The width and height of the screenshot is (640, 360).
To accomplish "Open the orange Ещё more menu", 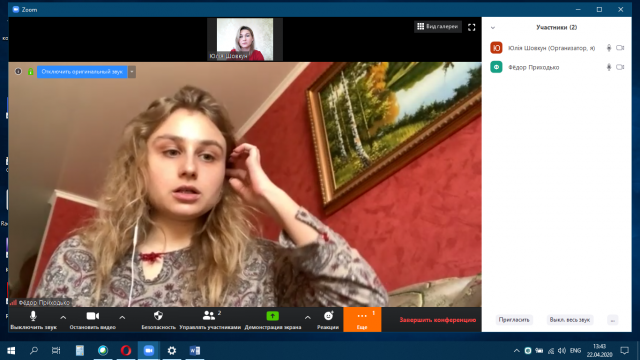I will pyautogui.click(x=362, y=320).
